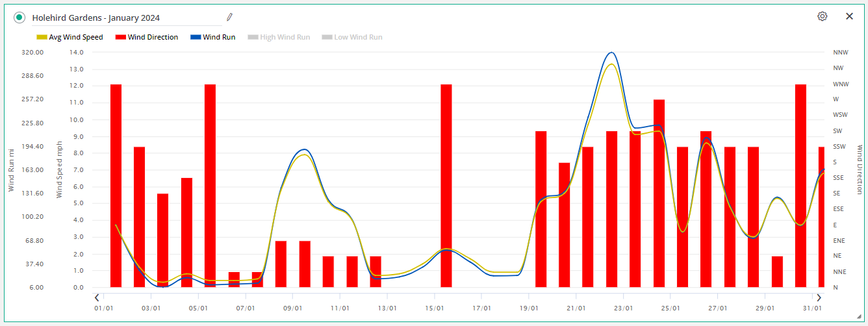The height and width of the screenshot is (326, 868).
Task: Click the 31/01 date axis label
Action: click(812, 308)
